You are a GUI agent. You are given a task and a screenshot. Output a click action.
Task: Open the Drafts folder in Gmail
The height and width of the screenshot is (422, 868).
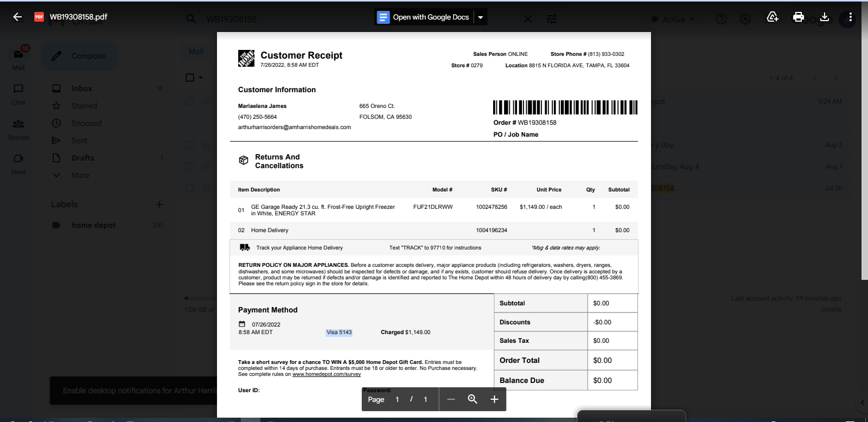point(82,158)
